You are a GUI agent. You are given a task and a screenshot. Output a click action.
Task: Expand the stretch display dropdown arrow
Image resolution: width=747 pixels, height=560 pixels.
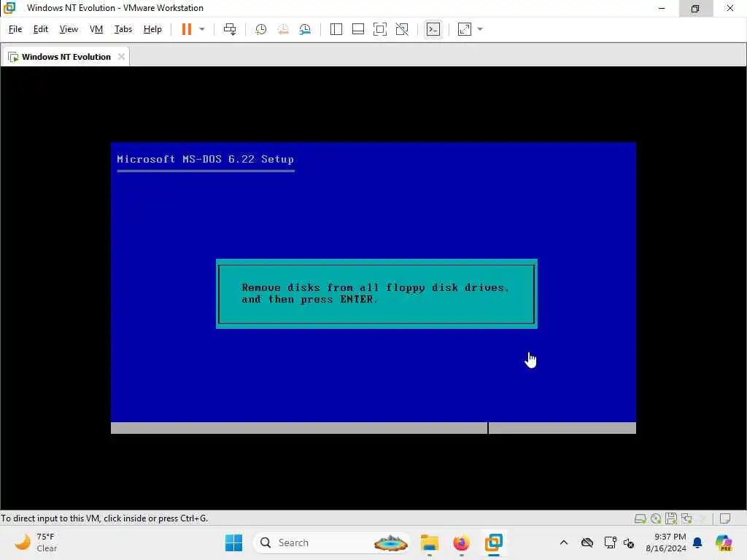(x=480, y=29)
